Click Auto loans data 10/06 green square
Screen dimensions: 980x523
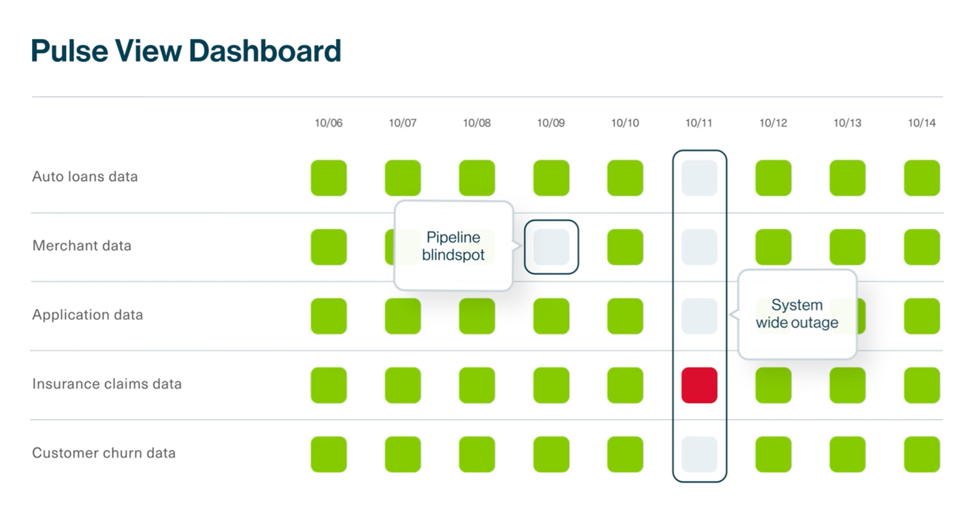[x=329, y=178]
